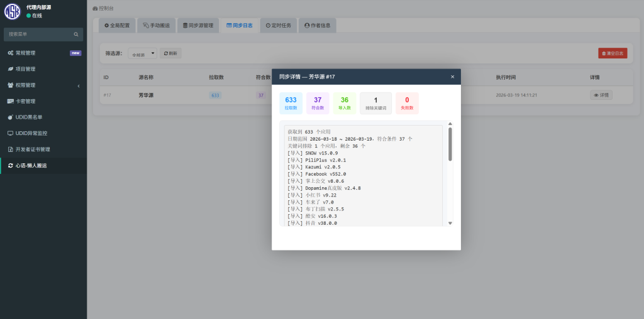This screenshot has width=644, height=319.
Task: Click the NSK logo avatar in sidebar
Action: click(13, 11)
